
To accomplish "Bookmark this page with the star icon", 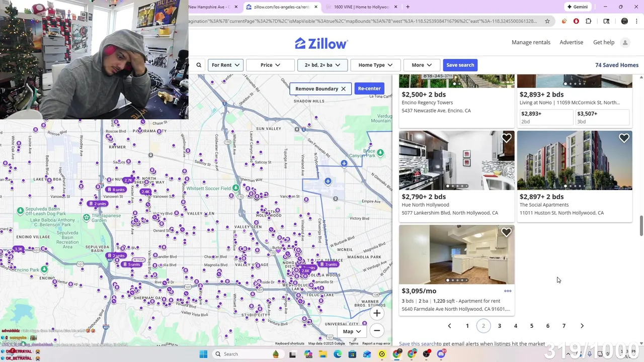I will 547,21.
